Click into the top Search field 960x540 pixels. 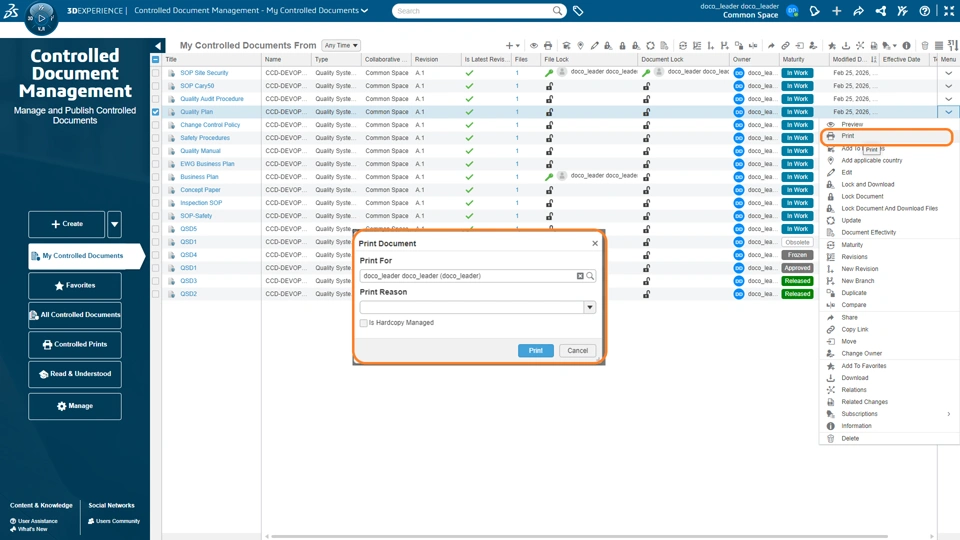(473, 11)
